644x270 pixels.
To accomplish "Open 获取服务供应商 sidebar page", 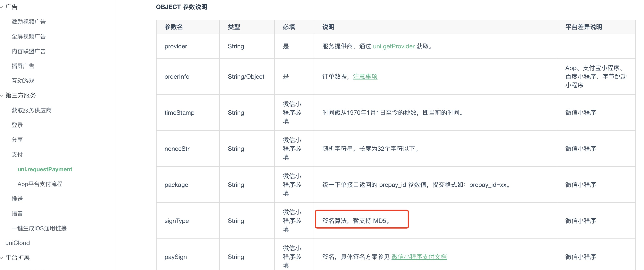I will 32,110.
